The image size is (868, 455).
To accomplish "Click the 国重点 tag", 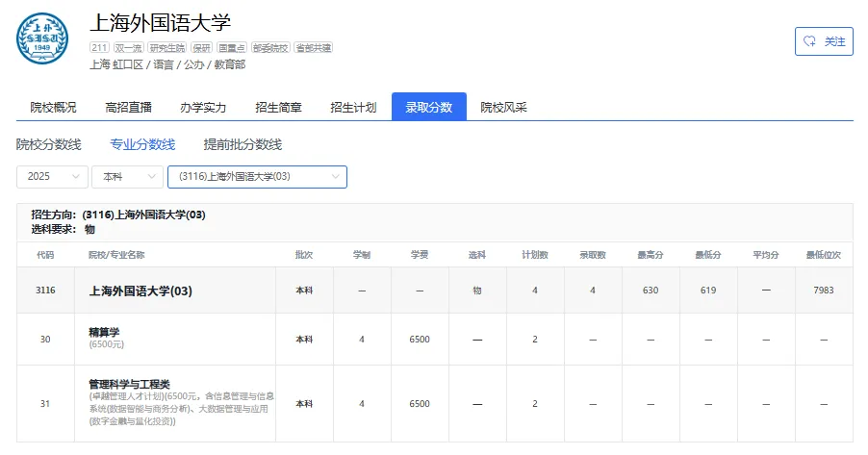I will tap(231, 47).
